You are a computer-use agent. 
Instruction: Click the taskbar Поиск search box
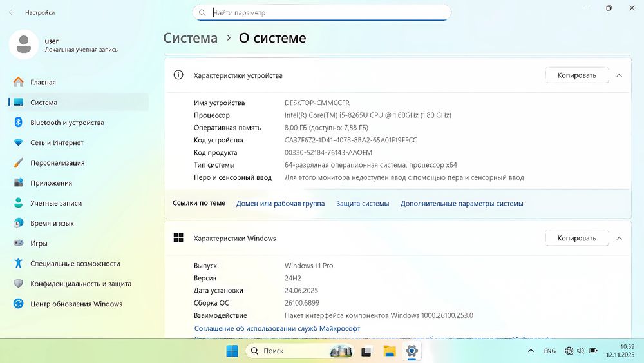click(299, 351)
